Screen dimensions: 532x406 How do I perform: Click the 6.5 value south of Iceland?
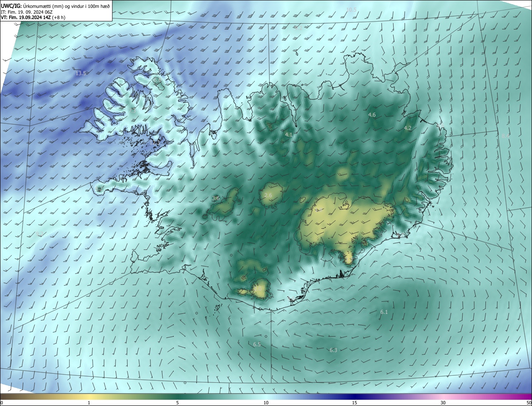pos(257,344)
